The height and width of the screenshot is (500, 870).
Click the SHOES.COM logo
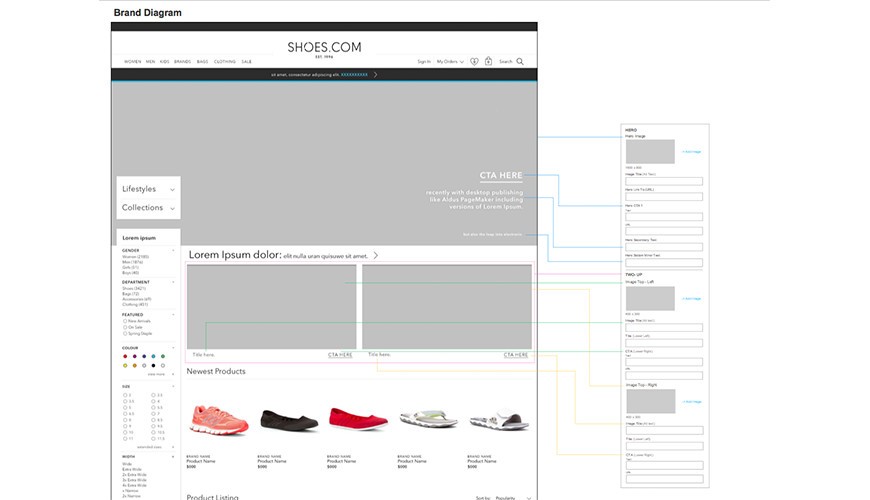(324, 49)
